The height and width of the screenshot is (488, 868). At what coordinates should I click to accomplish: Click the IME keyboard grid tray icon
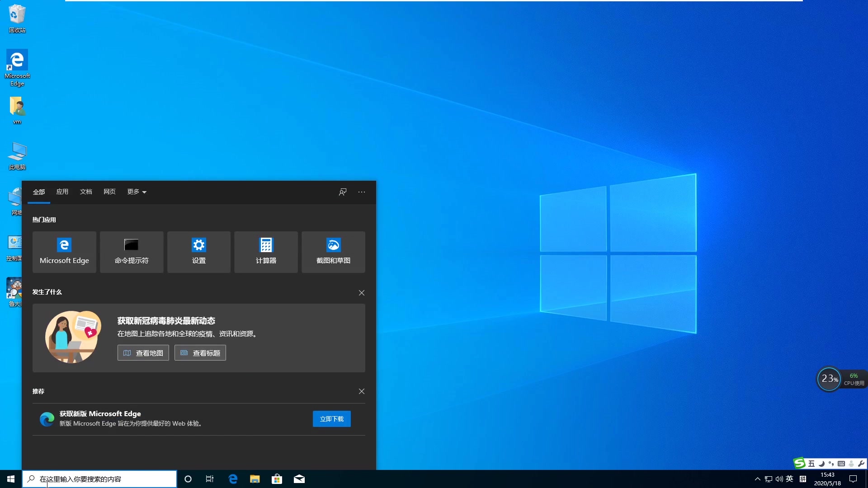(803, 479)
